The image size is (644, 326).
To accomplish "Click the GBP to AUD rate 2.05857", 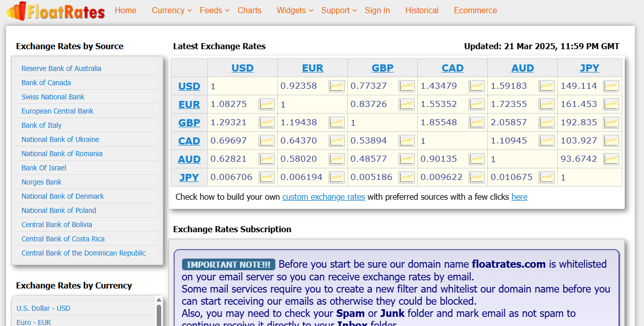I will [509, 122].
